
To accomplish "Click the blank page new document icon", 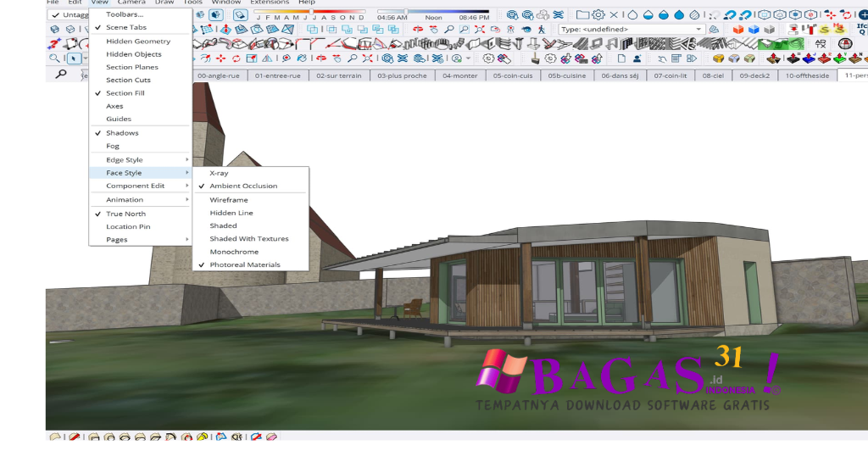I will coord(621,58).
